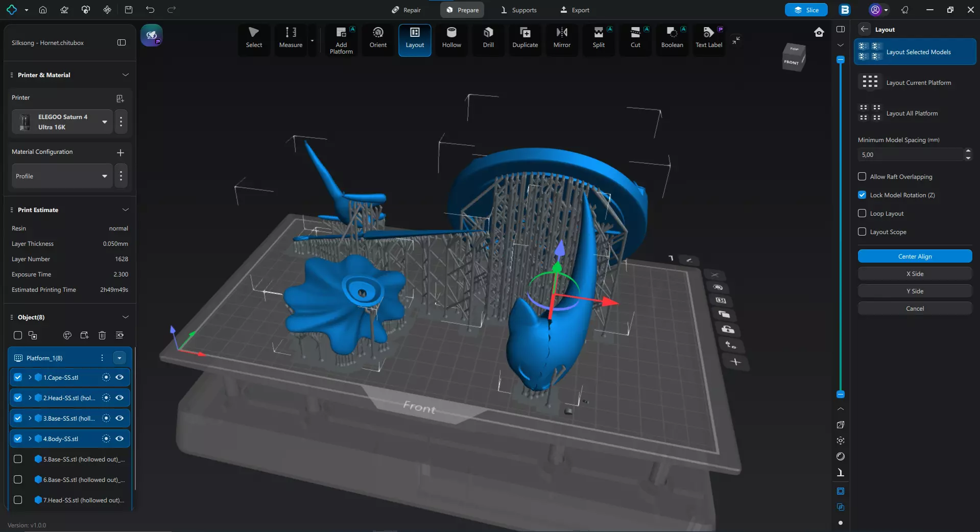Enable Layout Scope option
Screen dimensions: 980x532
tap(862, 232)
